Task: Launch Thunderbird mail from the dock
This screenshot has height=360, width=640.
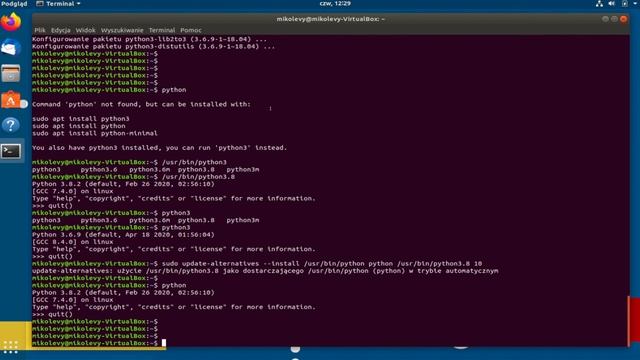Action: pos(11,48)
